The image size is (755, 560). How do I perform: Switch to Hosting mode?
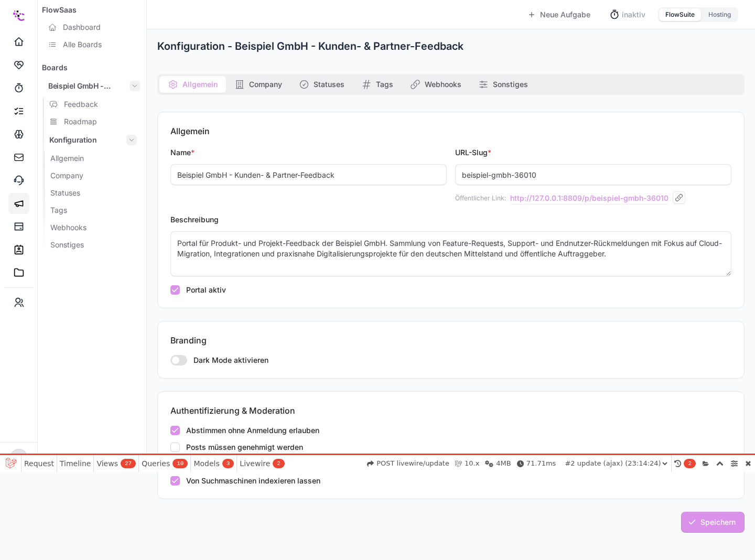719,15
